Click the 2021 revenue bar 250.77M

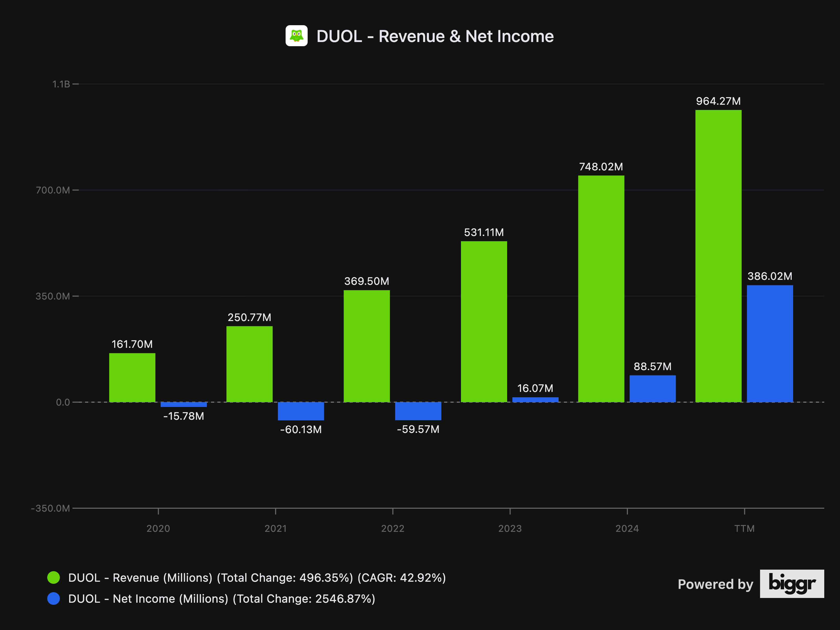(249, 364)
